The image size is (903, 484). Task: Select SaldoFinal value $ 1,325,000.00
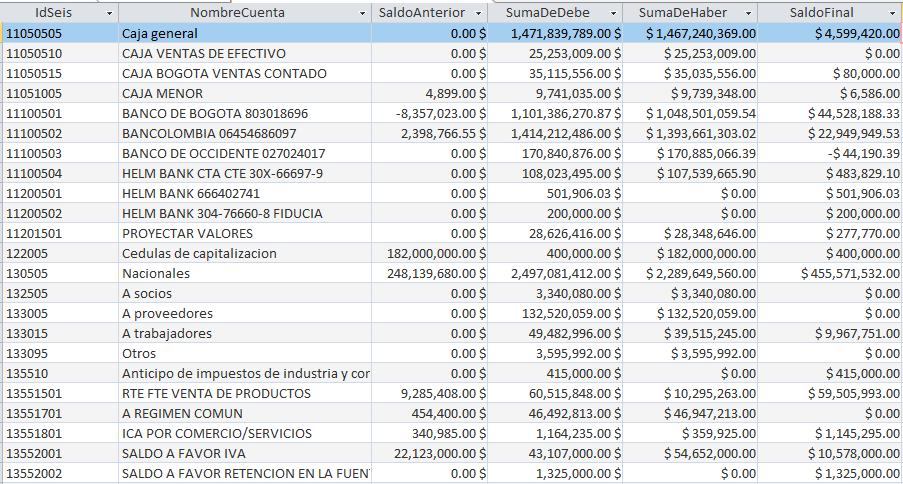pyautogui.click(x=830, y=474)
